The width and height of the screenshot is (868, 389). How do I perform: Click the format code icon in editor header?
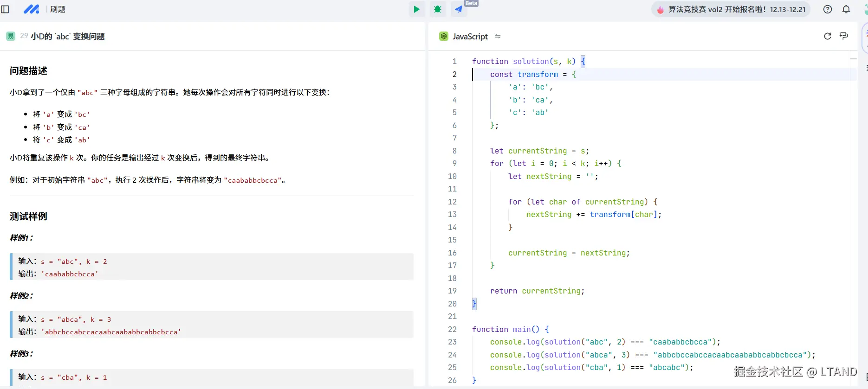(844, 36)
